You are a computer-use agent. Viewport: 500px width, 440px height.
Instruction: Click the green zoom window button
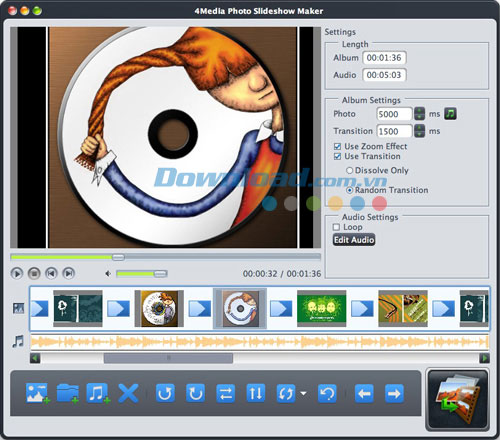point(37,11)
